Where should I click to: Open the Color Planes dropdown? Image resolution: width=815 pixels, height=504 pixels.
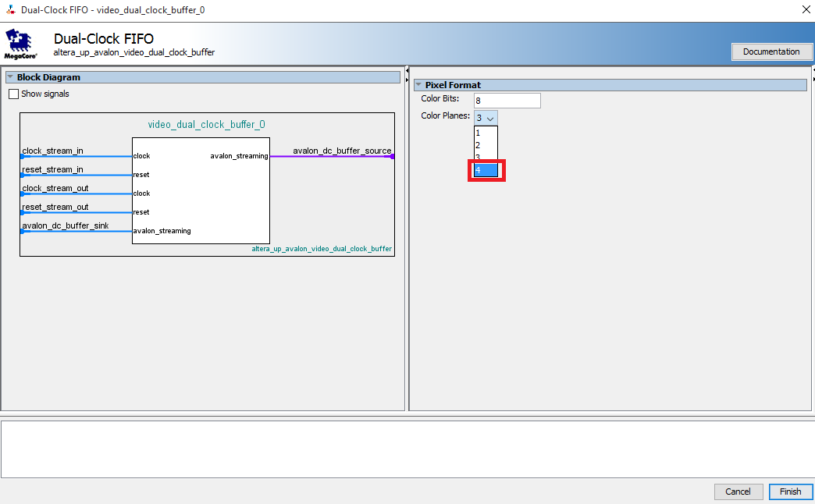click(486, 118)
